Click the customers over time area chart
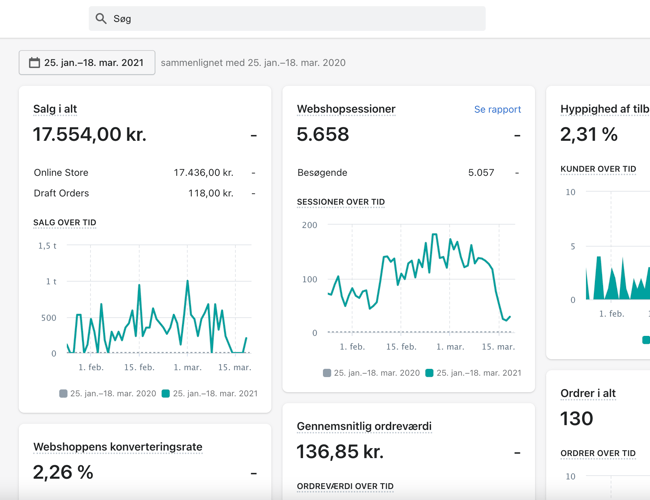The image size is (650, 500). coord(618,246)
